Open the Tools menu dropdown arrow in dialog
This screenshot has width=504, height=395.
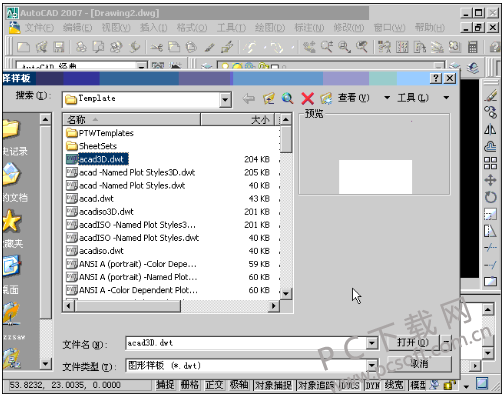pos(446,98)
